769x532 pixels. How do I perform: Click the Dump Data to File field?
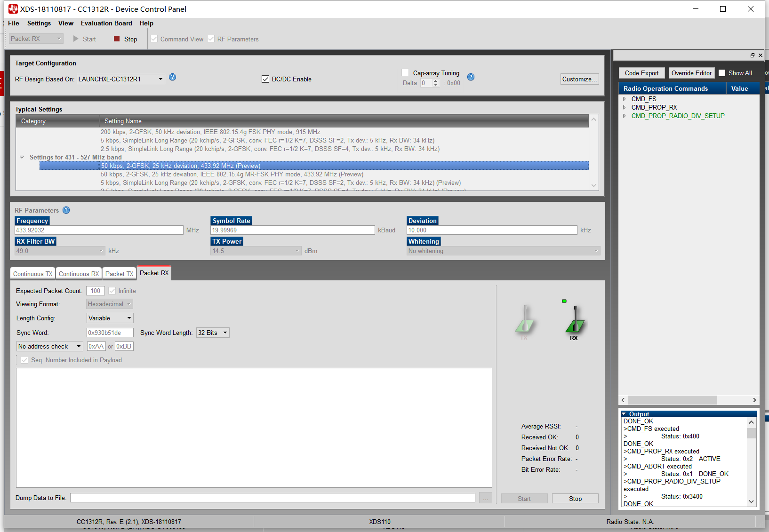[x=273, y=498]
